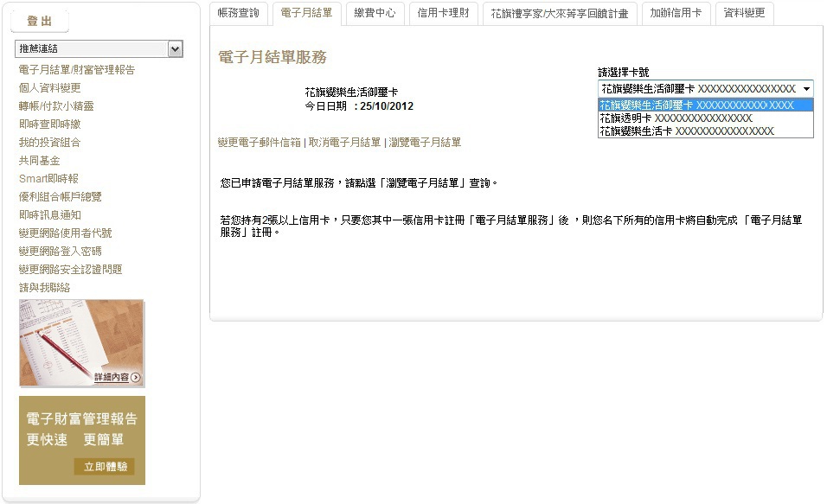Open 變更網路安全認證問題 link

click(x=71, y=270)
